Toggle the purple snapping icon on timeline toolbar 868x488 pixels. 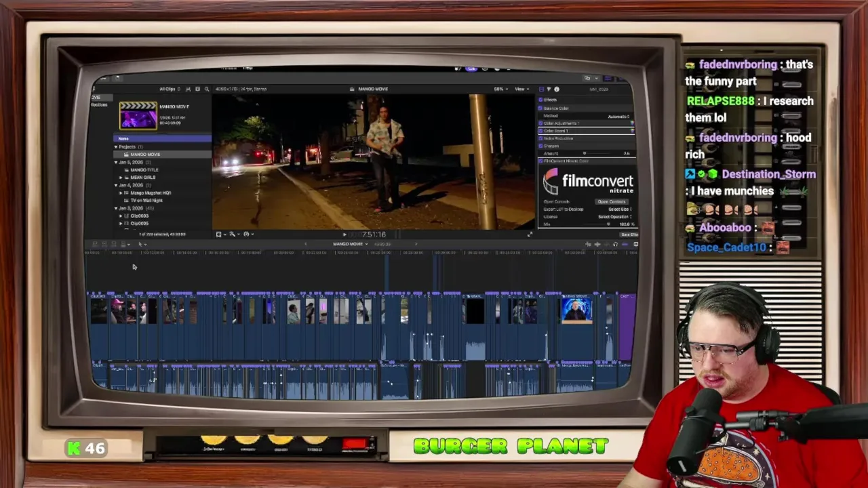pos(625,244)
